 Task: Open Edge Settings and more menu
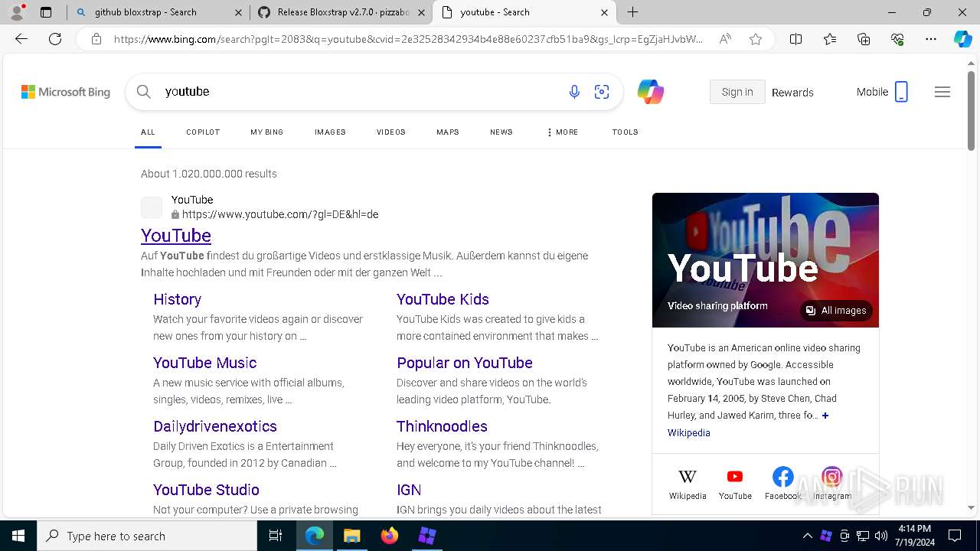click(931, 39)
